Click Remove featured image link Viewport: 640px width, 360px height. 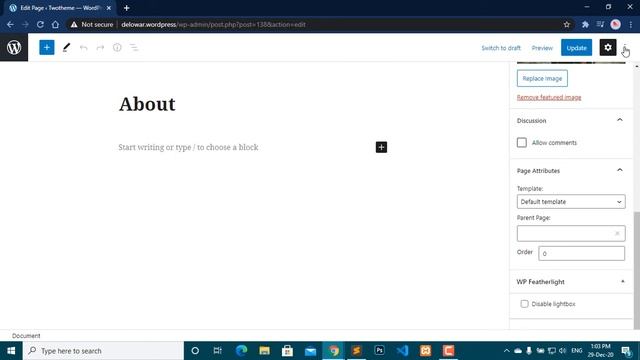[x=549, y=97]
